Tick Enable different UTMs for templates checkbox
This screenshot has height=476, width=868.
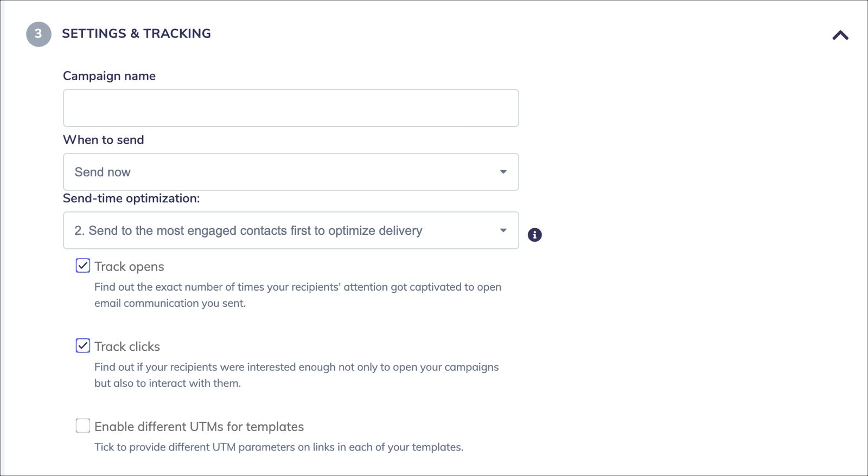click(x=83, y=426)
